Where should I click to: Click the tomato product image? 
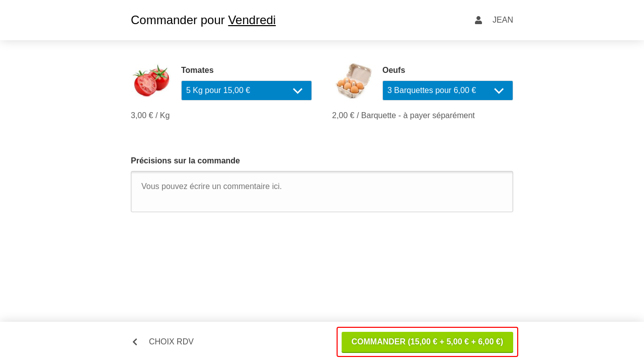[151, 80]
